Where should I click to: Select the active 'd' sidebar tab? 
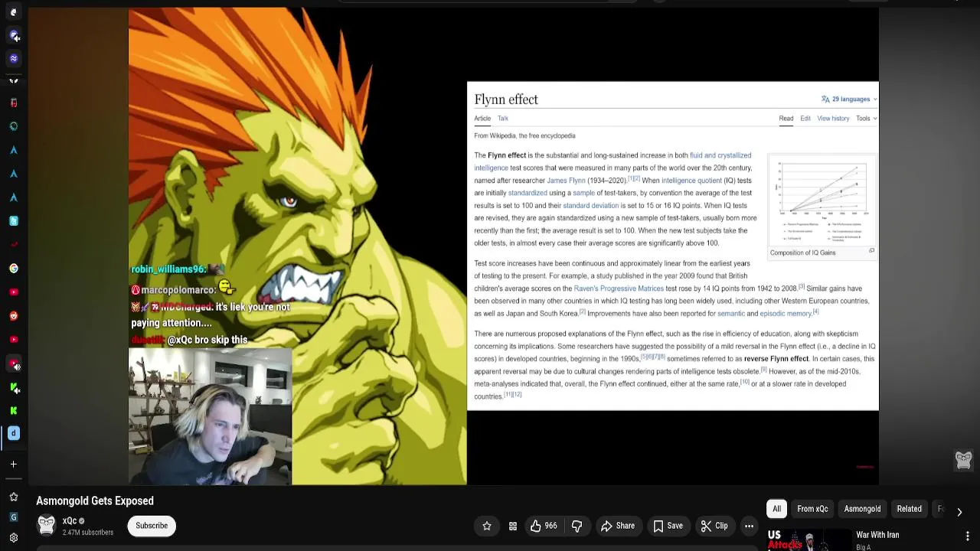click(13, 433)
